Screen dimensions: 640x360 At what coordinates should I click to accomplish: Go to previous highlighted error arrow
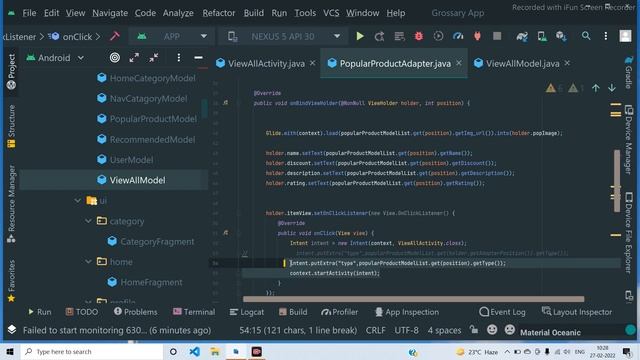[596, 88]
